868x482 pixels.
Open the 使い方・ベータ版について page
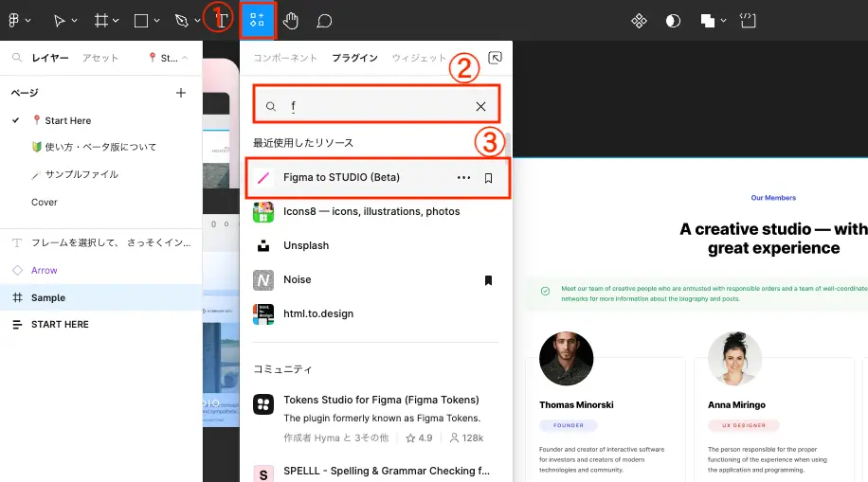click(100, 147)
